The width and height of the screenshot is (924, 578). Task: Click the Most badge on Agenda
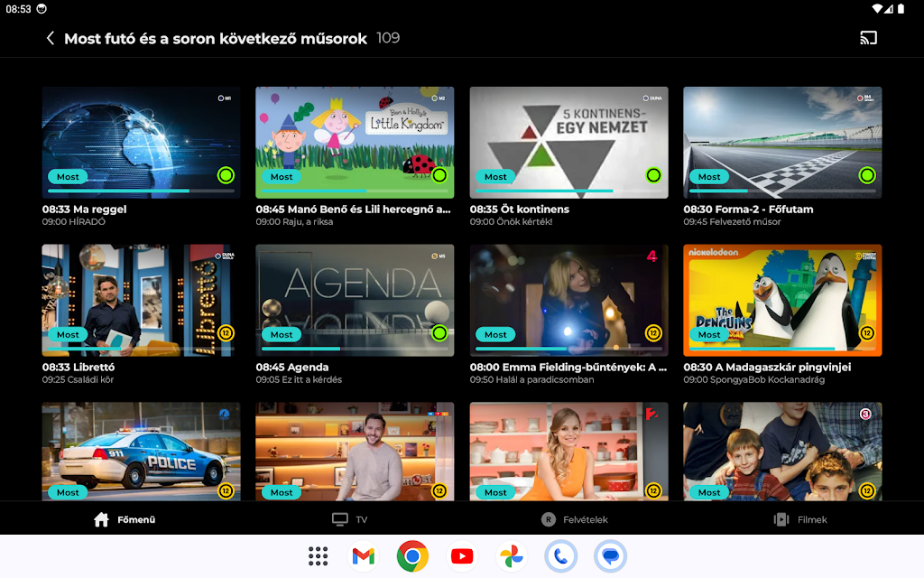pos(282,334)
